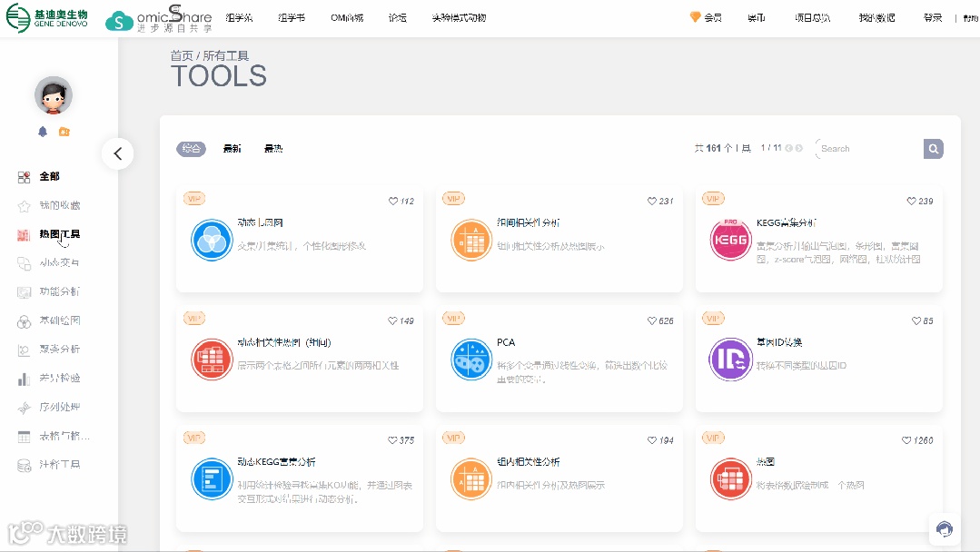Like the tool with 231 hearts
Screen dimensions: 980x552
(652, 201)
